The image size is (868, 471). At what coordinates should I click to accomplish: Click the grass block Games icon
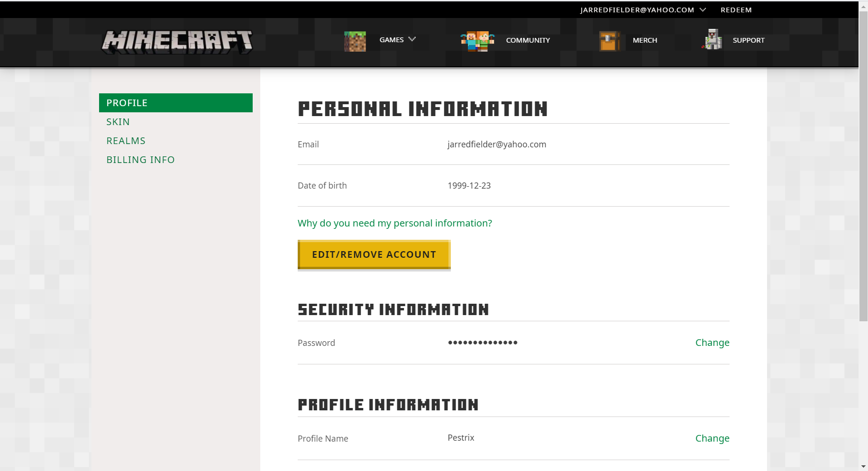[355, 41]
